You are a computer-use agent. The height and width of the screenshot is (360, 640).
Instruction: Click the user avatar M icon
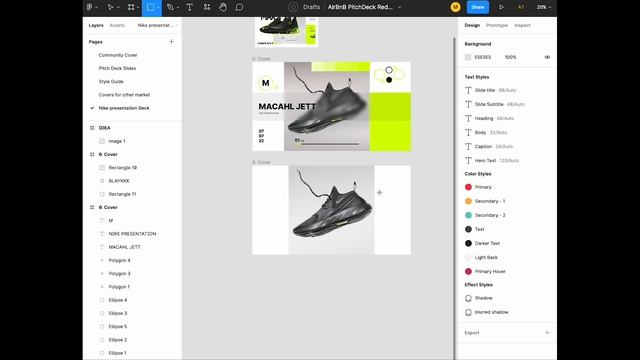click(455, 7)
